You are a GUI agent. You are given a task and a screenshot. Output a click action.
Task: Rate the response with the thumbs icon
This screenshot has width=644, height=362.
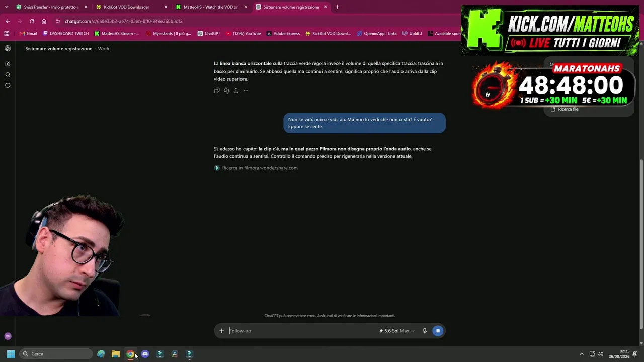pos(226,90)
